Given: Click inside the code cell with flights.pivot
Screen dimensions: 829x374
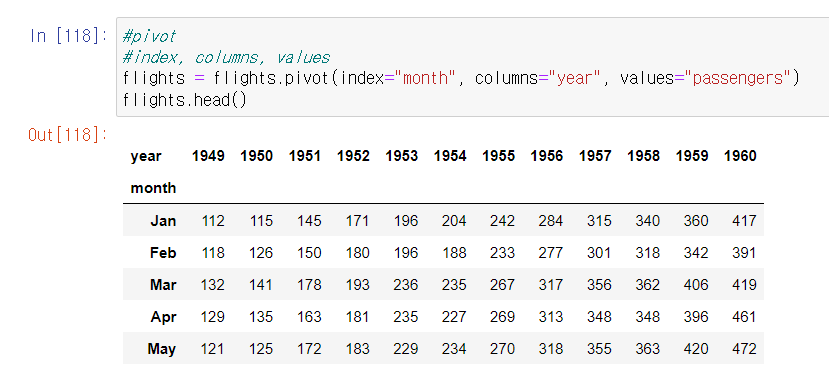Looking at the screenshot, I should click(472, 67).
